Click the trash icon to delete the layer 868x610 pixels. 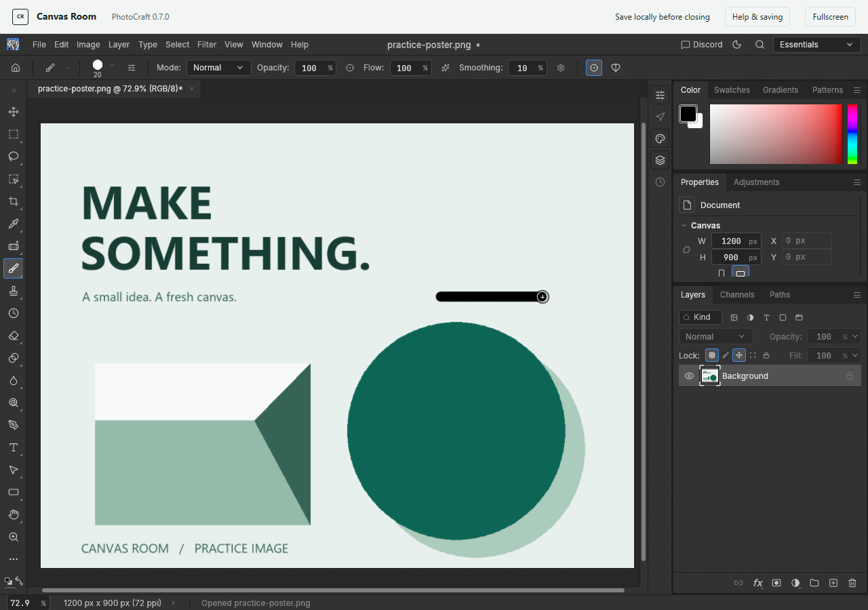coord(852,583)
